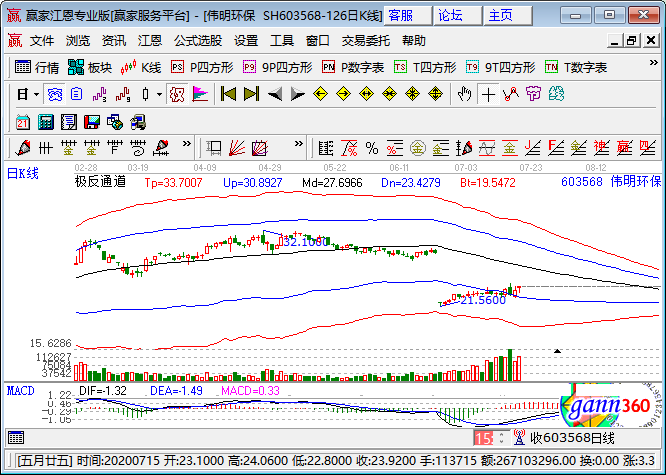
Task: Click the yellow diamond left-arrow icon
Action: pos(320,94)
